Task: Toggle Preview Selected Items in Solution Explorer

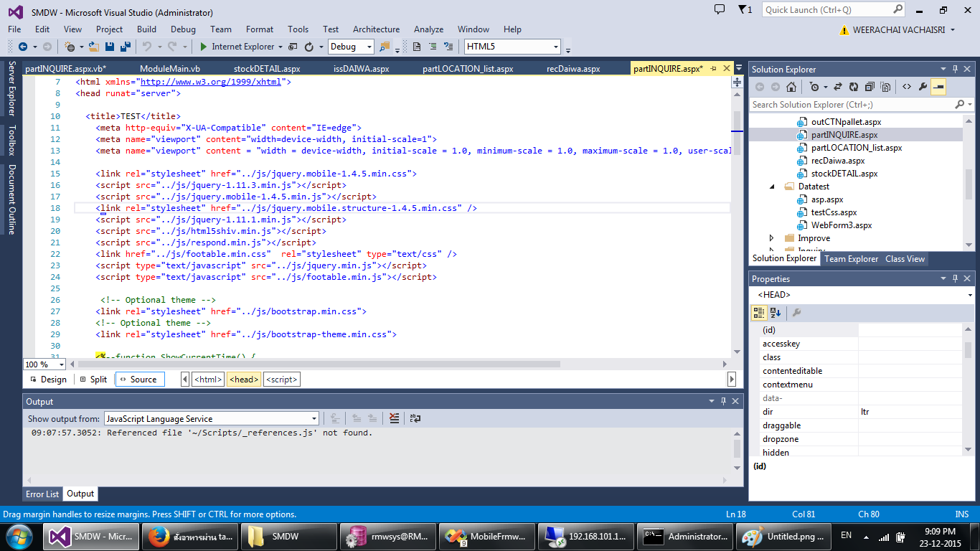Action: (938, 87)
